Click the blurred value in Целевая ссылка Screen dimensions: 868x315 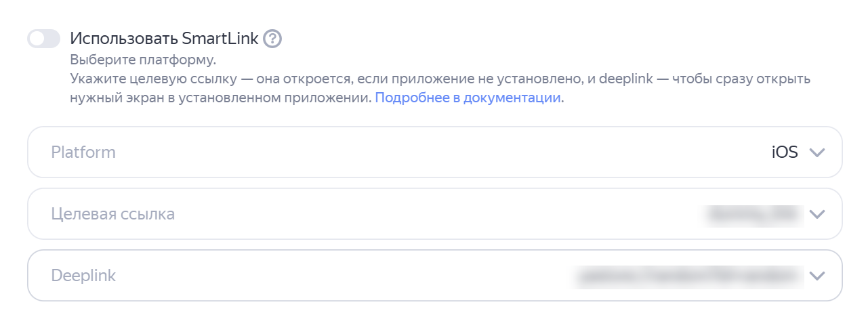[753, 214]
